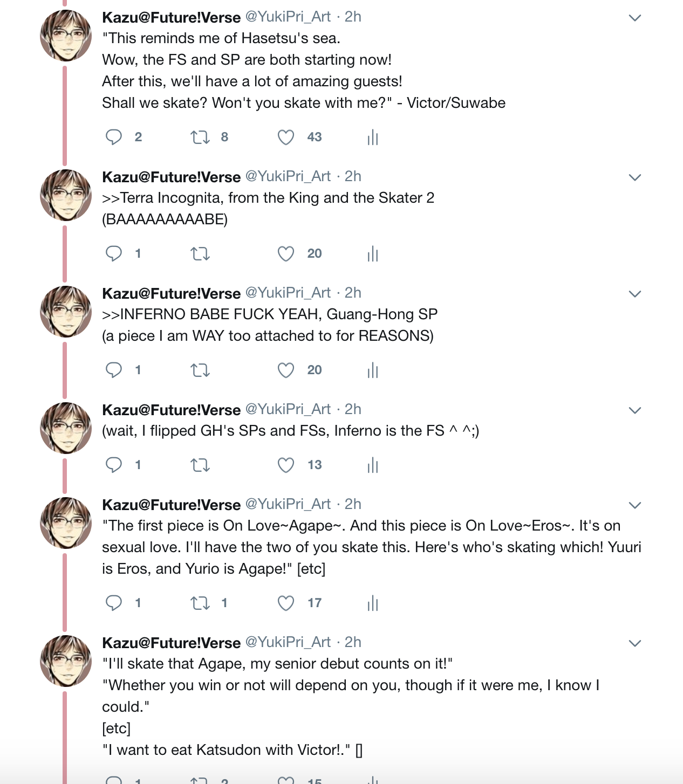View analytics for Hasetsu's sea tweet
The image size is (683, 784).
point(373,138)
